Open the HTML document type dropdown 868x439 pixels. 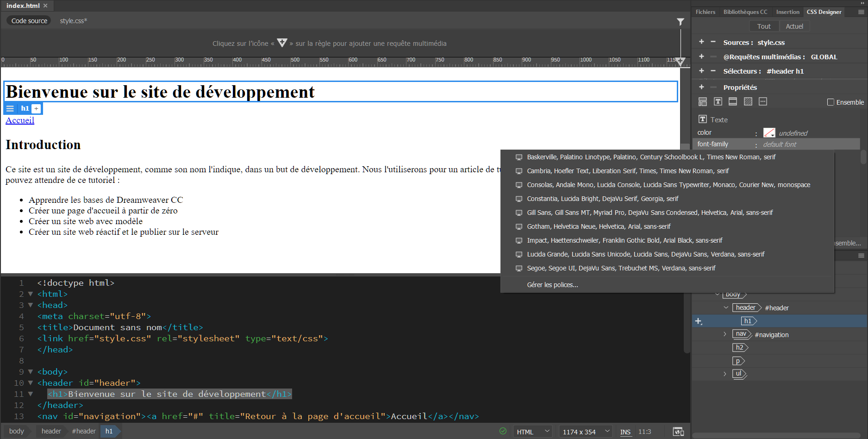click(x=533, y=432)
